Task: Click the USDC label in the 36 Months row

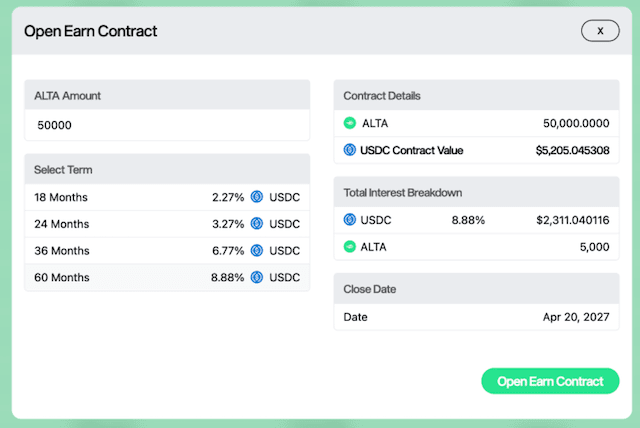Action: [x=284, y=251]
